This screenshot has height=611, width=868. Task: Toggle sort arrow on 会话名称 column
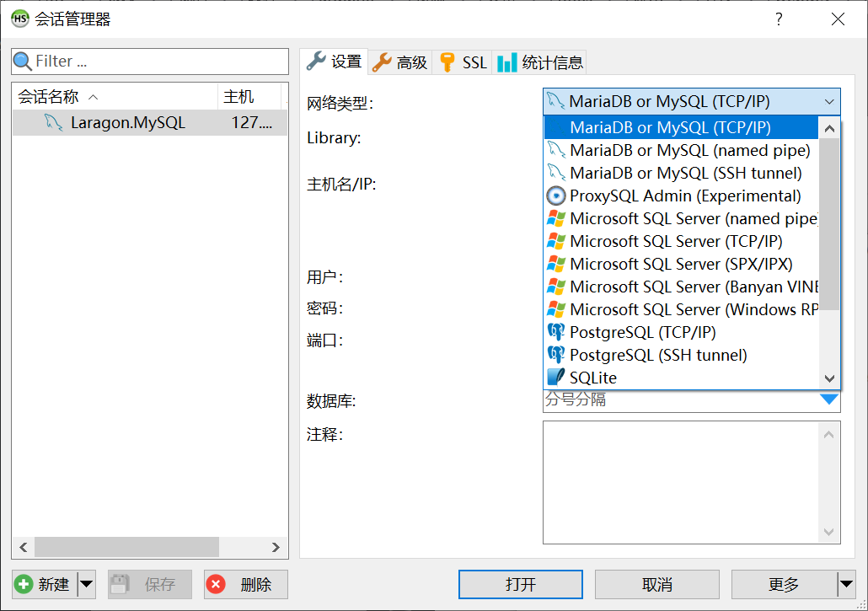coord(93,98)
